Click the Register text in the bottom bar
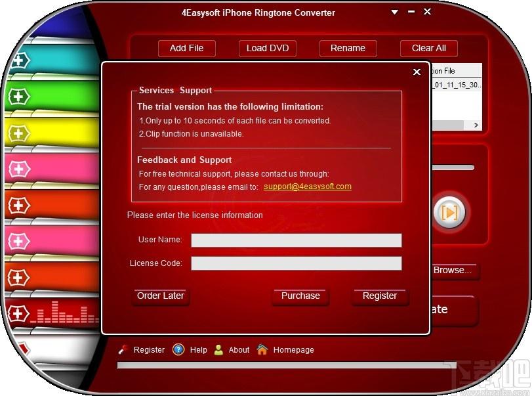The image size is (532, 396). pos(149,350)
